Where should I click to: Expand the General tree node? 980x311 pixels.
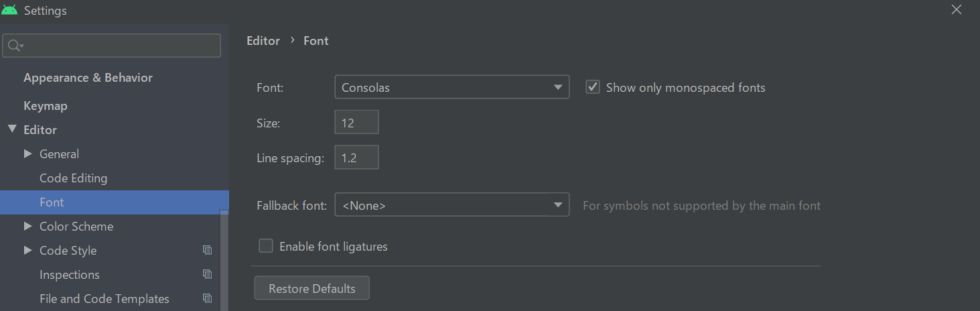[28, 154]
